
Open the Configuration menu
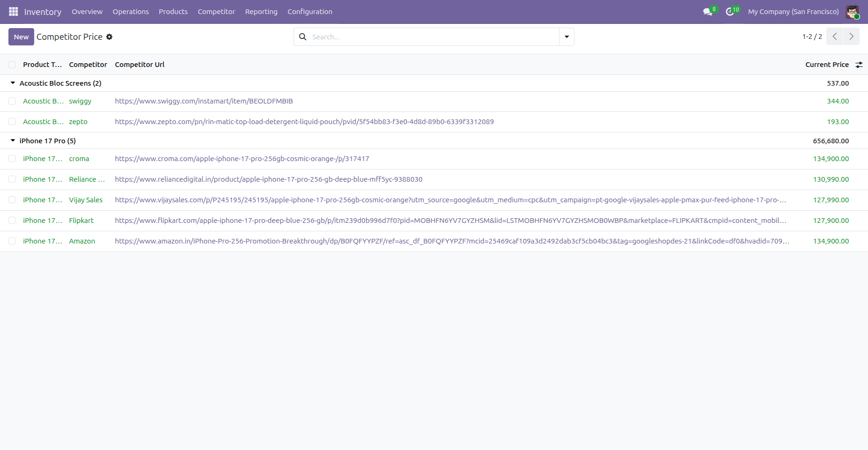(x=310, y=12)
